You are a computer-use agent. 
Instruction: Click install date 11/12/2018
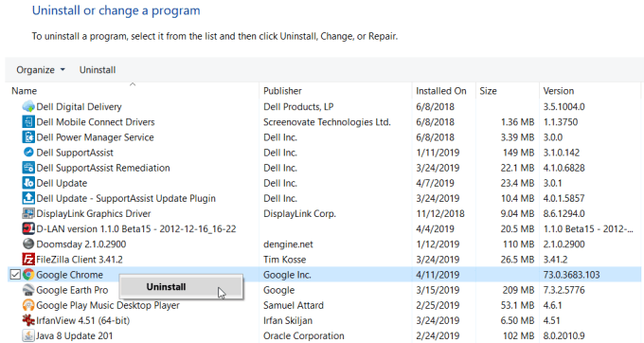pos(440,213)
